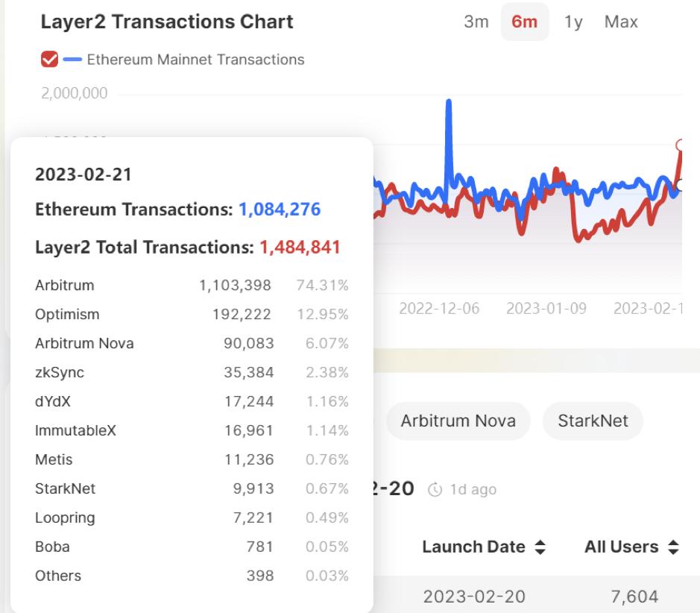Select the StarkNet filter chip
This screenshot has height=613, width=700.
593,421
